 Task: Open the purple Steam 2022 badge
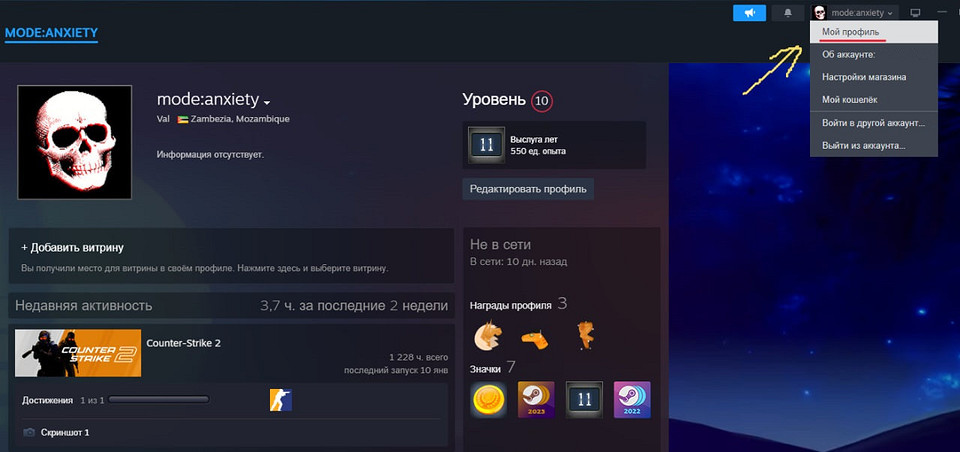pos(632,400)
